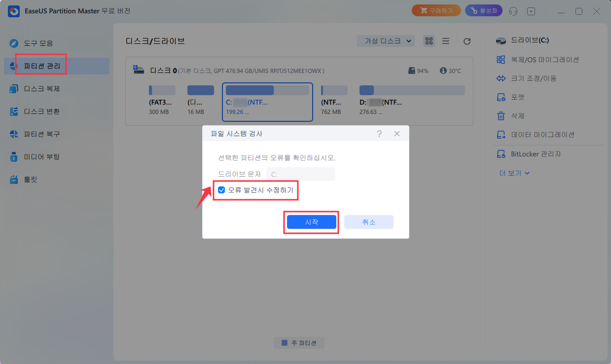Click the 드라이브 문자 input field
Image resolution: width=611 pixels, height=364 pixels.
point(301,174)
